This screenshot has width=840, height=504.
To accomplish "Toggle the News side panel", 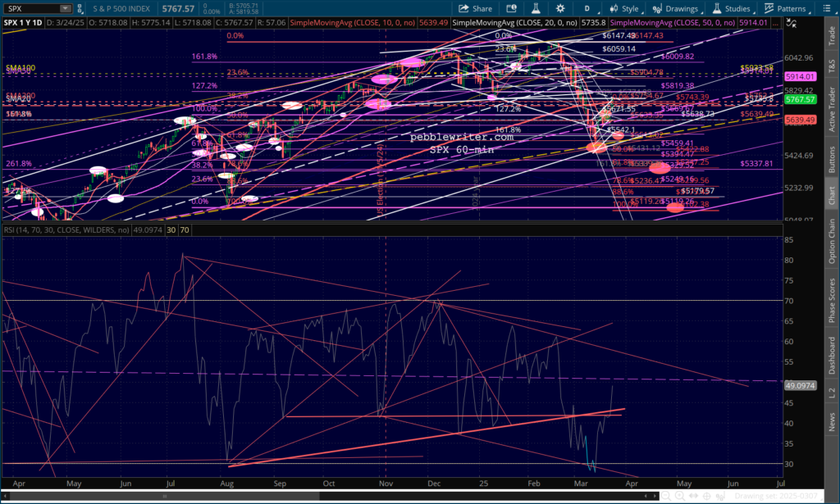I will [832, 421].
